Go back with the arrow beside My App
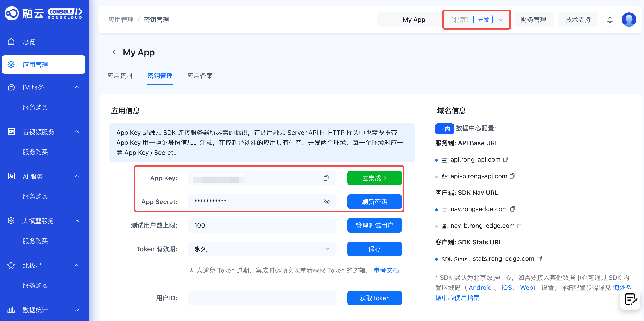Image resolution: width=644 pixels, height=321 pixels. pos(114,52)
